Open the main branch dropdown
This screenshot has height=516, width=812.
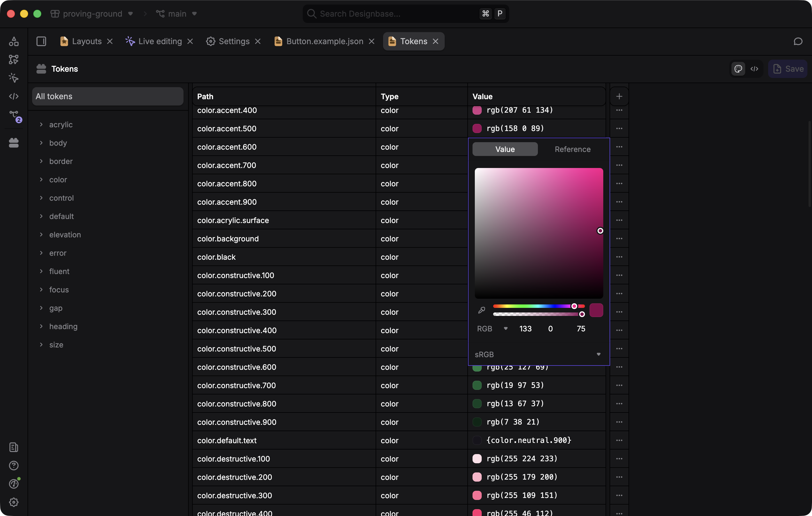pos(176,13)
